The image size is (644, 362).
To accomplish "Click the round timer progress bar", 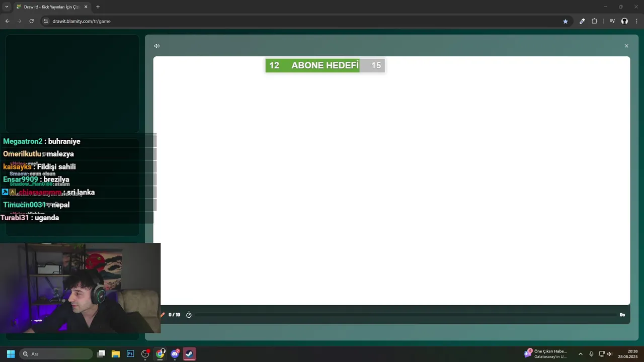I will point(405,315).
